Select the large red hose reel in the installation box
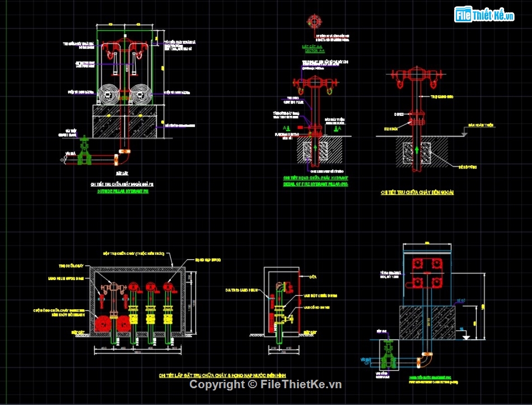This screenshot has width=532, height=405. (103, 324)
